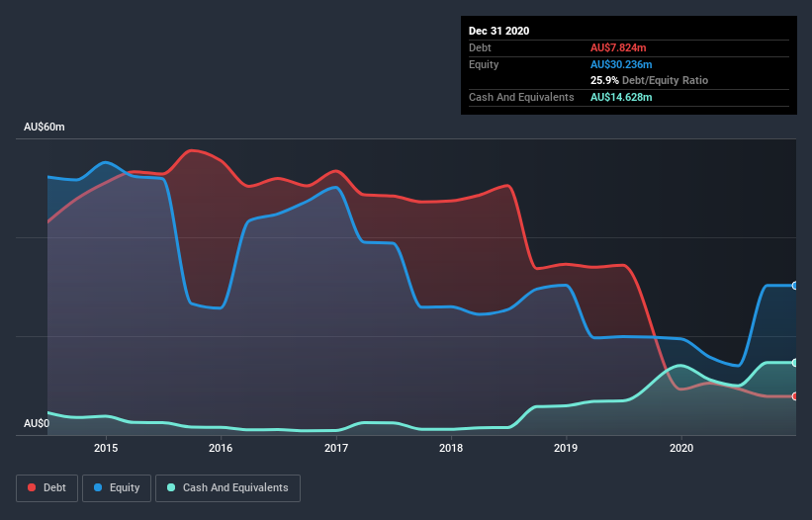The height and width of the screenshot is (520, 812).
Task: Click the red Debt legend dot
Action: 32,487
